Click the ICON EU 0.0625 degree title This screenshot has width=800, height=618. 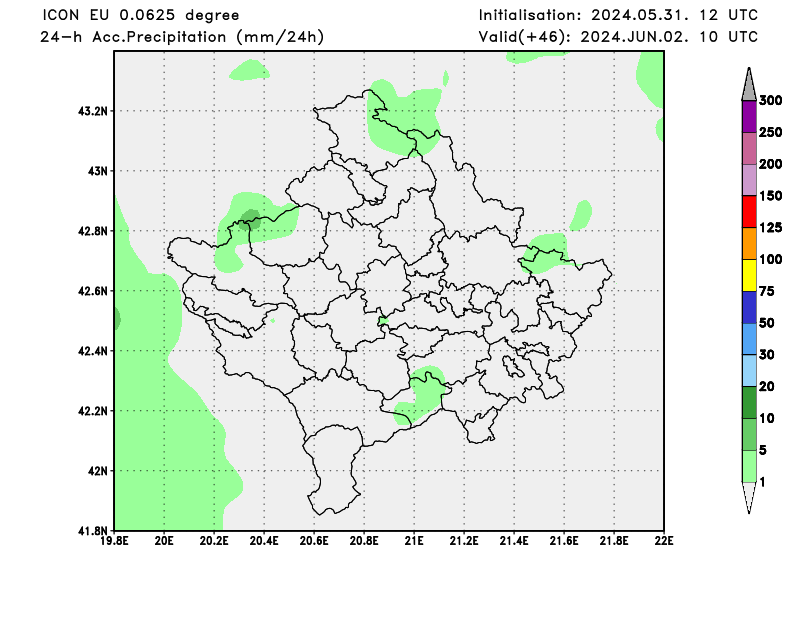[141, 15]
